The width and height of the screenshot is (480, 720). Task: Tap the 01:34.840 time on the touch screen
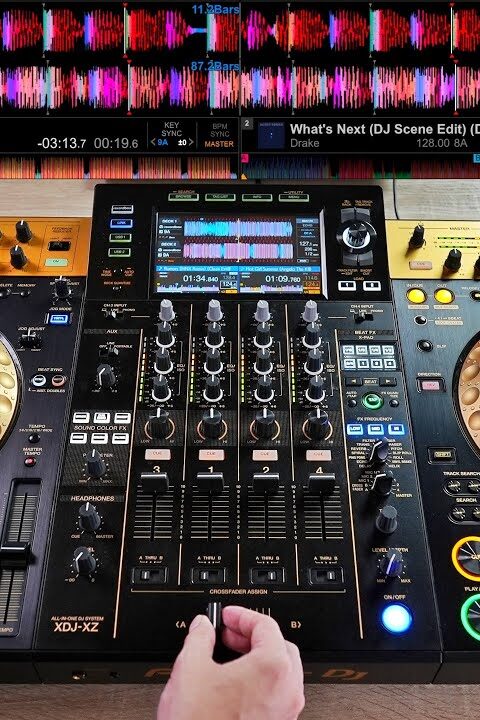coord(200,279)
